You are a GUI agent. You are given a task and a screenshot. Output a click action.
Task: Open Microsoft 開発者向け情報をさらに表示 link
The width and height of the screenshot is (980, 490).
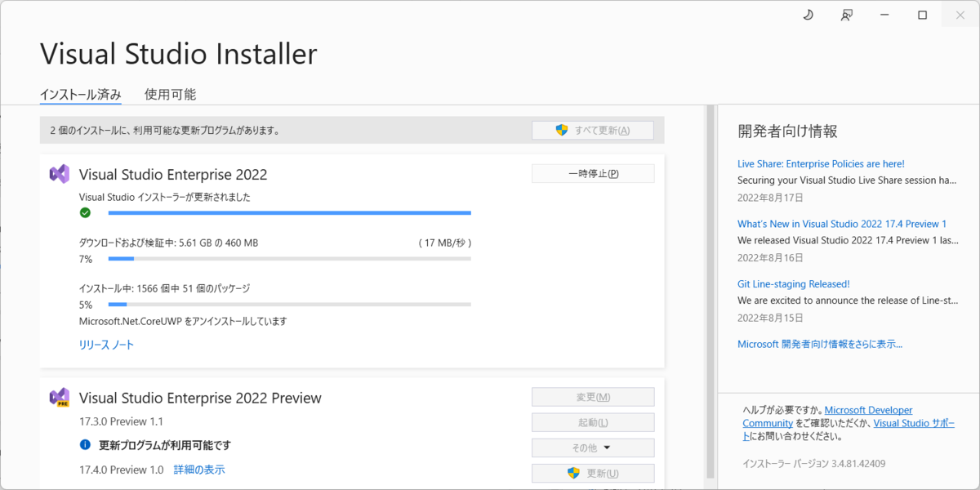pos(820,344)
